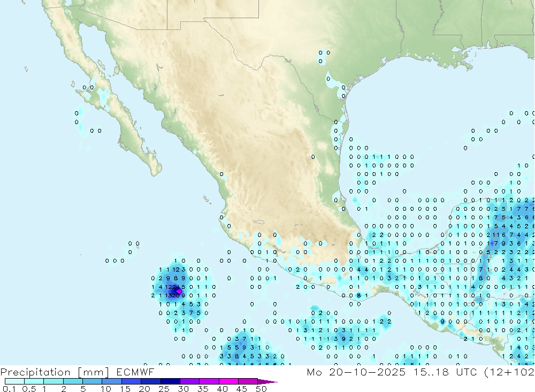Click the magenta peak precipitation cell in Pacific
This screenshot has width=535, height=392.
(x=179, y=291)
